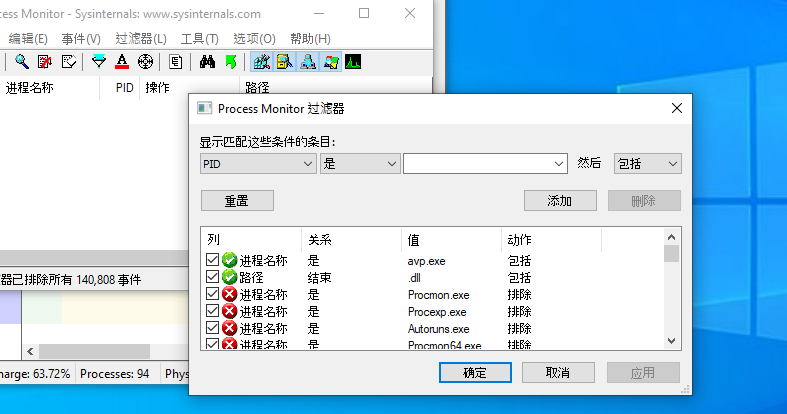Uncheck the avp.exe filter checkbox
787x414 pixels.
point(212,260)
